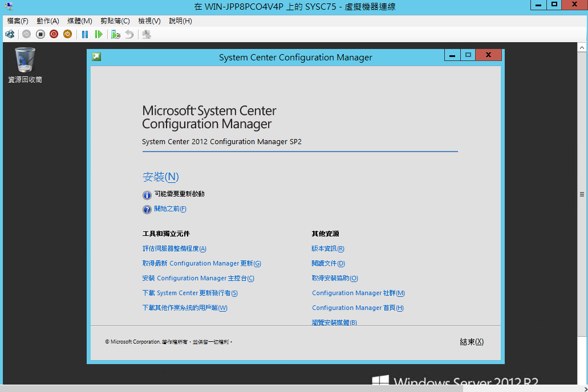The image size is (588, 392).
Task: Open the 檔案(F) menu
Action: tap(18, 21)
